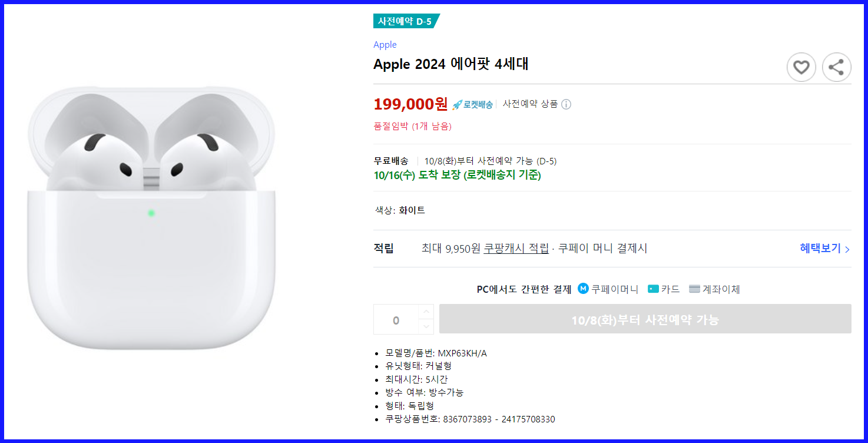This screenshot has width=868, height=443.
Task: Open the 사전예약 상품 info icon
Action: click(x=566, y=104)
